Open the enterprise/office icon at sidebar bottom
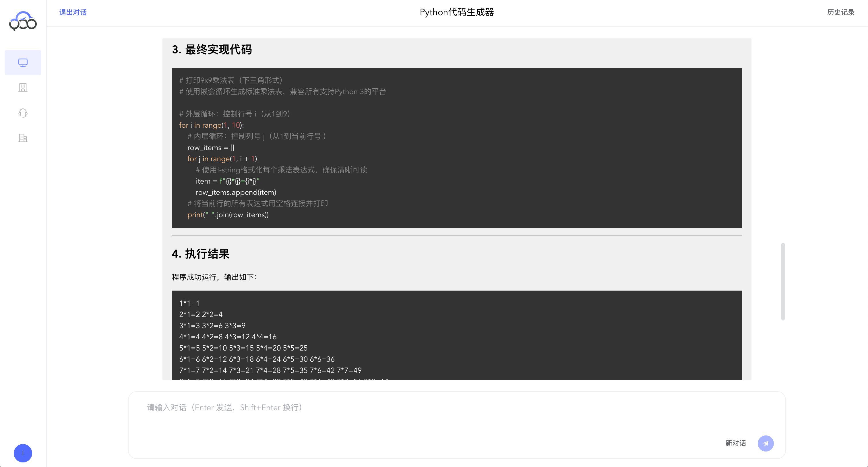 tap(23, 138)
